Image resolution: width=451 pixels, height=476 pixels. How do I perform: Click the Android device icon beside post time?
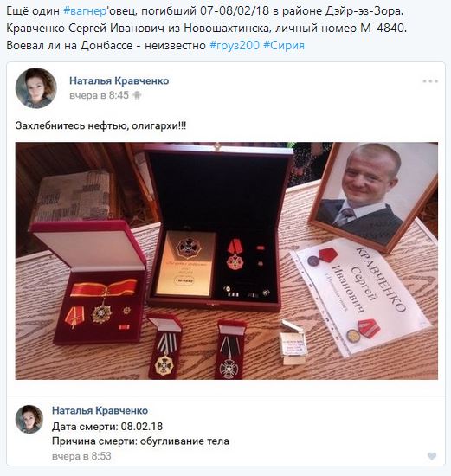point(137,95)
